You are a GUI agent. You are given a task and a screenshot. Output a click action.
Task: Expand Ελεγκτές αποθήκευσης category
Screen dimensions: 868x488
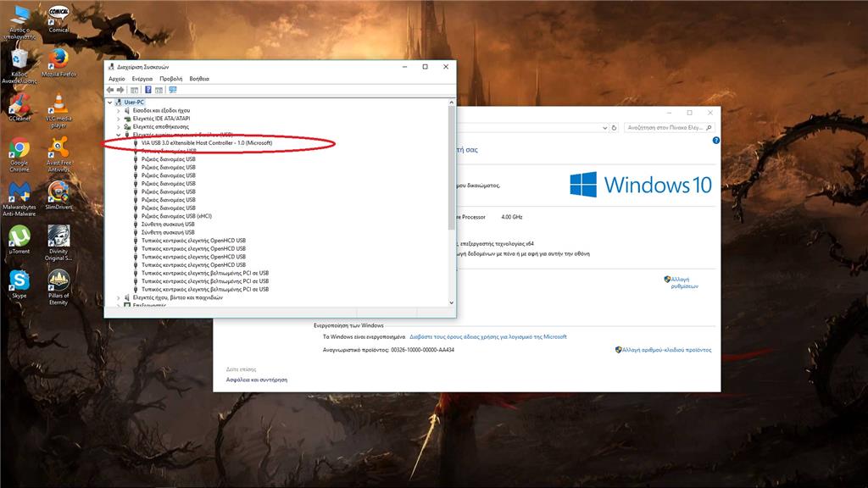119,127
